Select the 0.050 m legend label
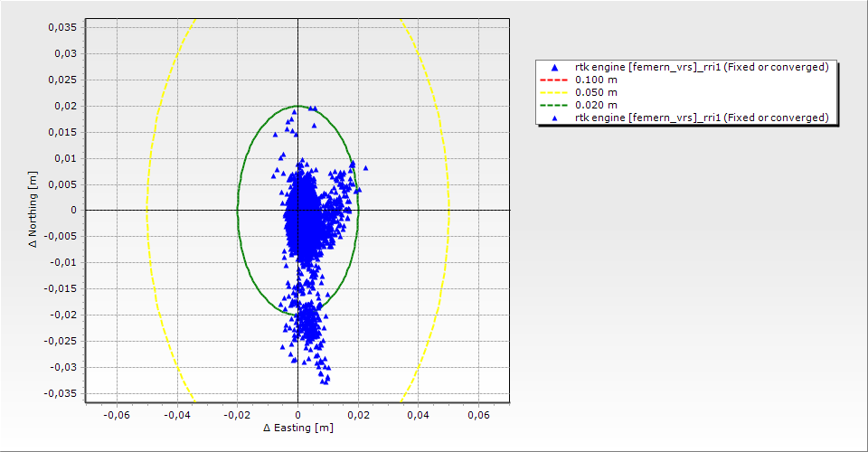Screen dimensions: 868x452 click(x=597, y=93)
